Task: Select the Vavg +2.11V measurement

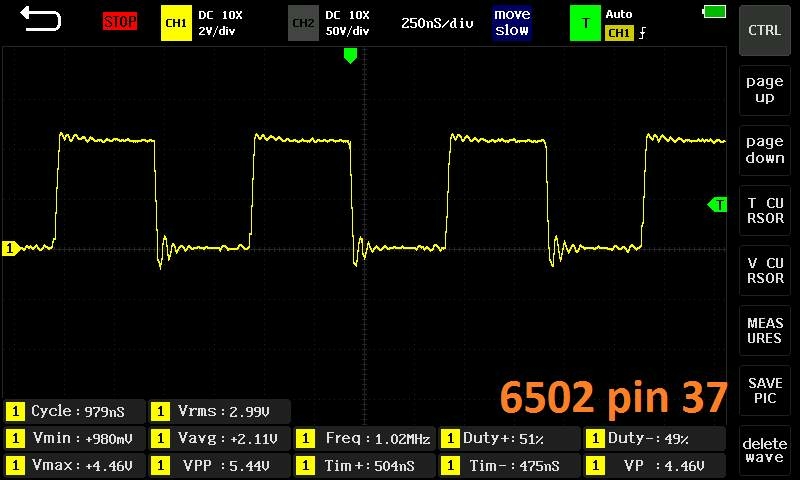Action: click(219, 439)
